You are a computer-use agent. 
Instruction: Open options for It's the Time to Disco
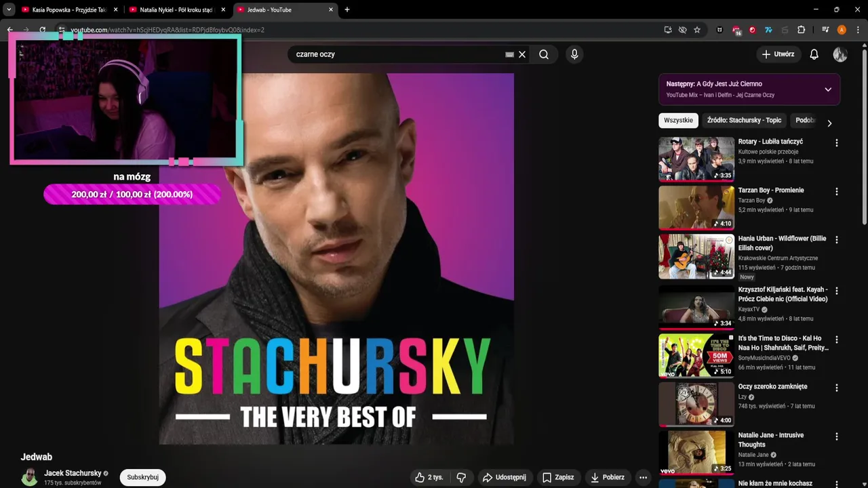(x=836, y=340)
